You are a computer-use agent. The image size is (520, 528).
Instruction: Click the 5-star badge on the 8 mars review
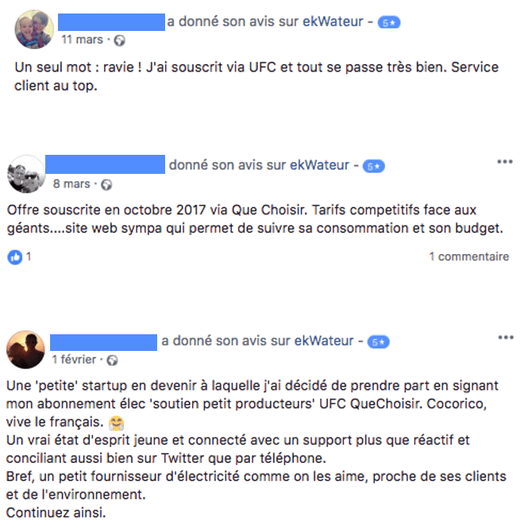pos(373,166)
